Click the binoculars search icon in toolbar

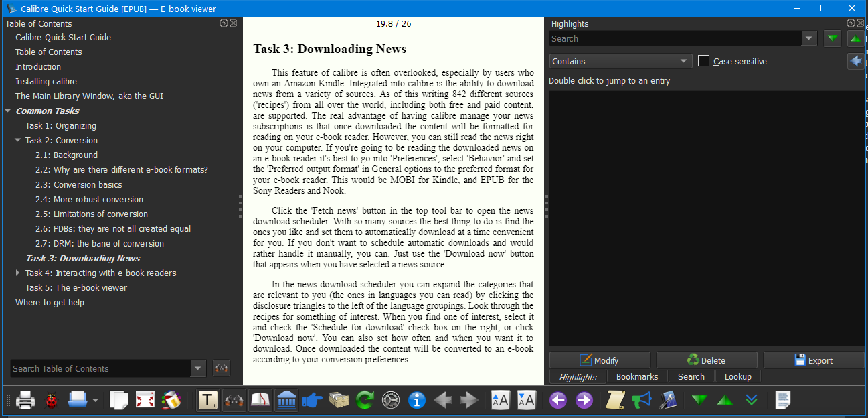(x=234, y=401)
